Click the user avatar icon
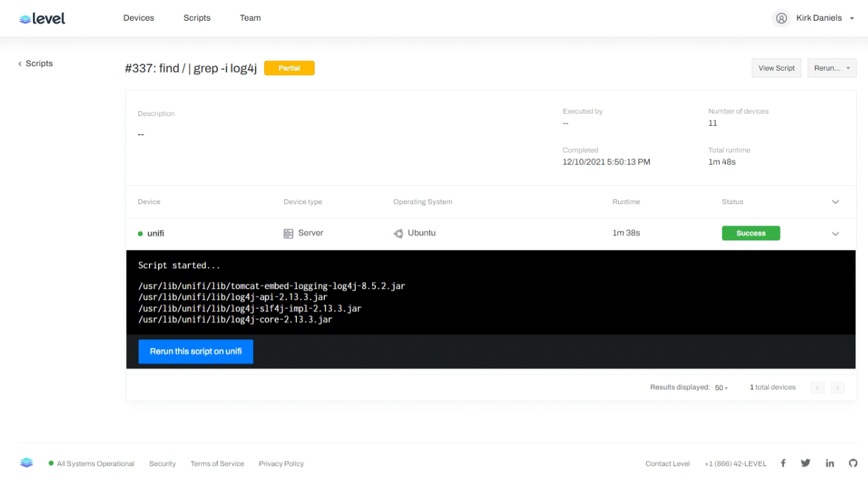 point(781,18)
